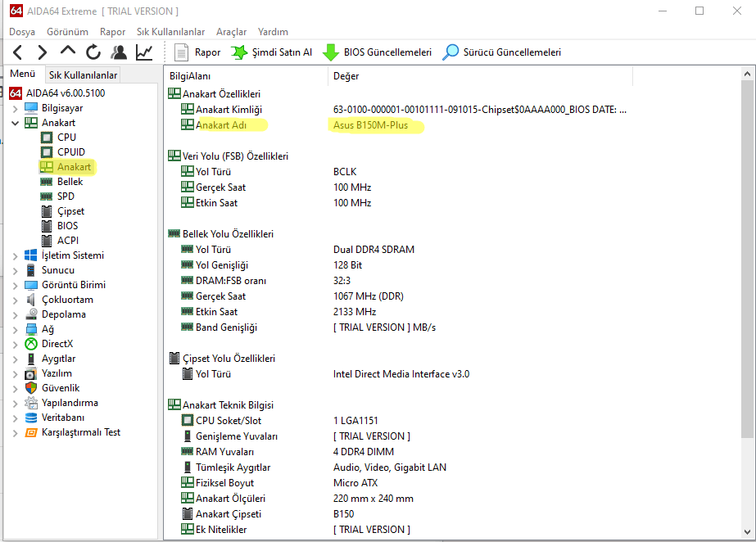Image resolution: width=756 pixels, height=542 pixels.
Task: Click the DirectX Xbox-style icon
Action: 31,344
